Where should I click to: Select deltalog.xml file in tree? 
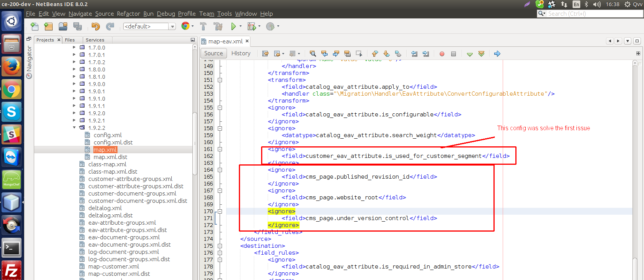tap(105, 208)
